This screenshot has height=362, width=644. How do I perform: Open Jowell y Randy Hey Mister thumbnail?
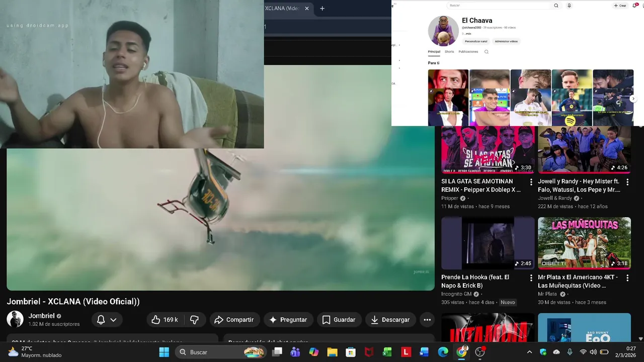584,150
